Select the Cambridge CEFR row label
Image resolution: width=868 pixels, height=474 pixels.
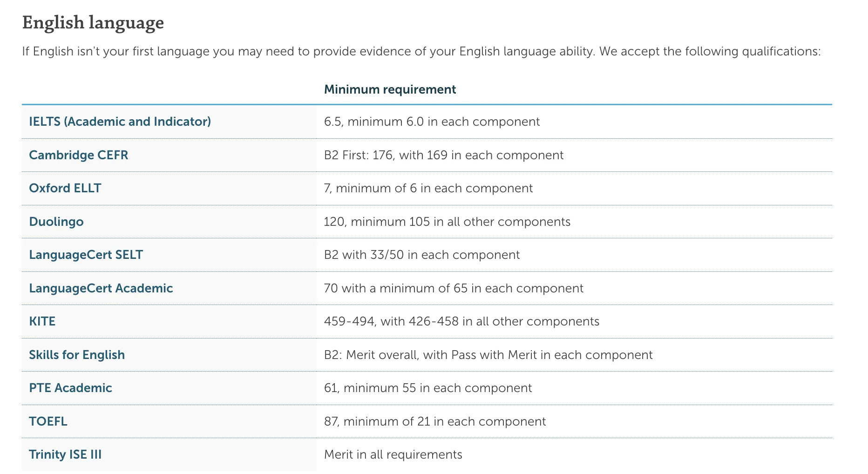(78, 155)
